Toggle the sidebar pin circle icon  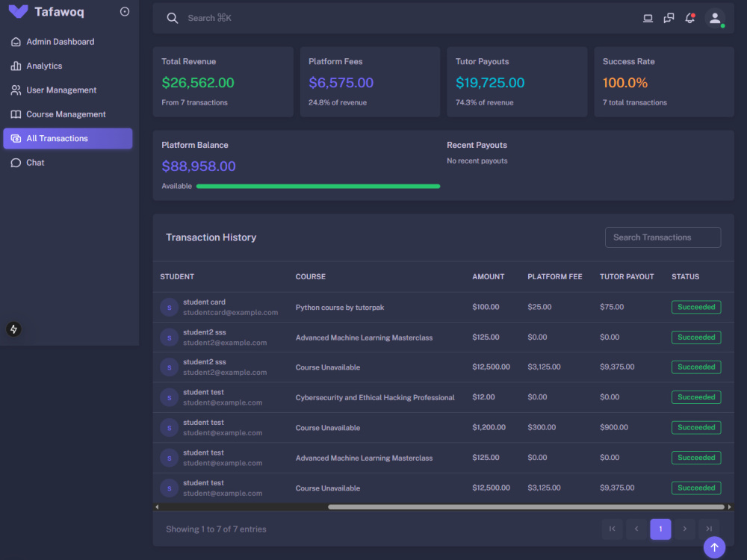(x=124, y=11)
